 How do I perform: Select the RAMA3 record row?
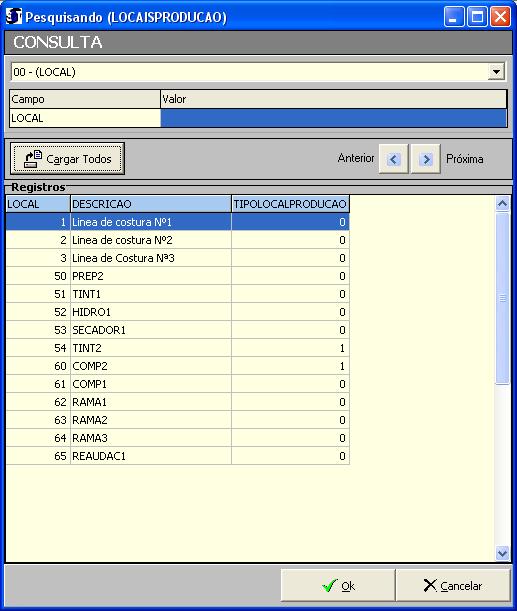click(177, 438)
